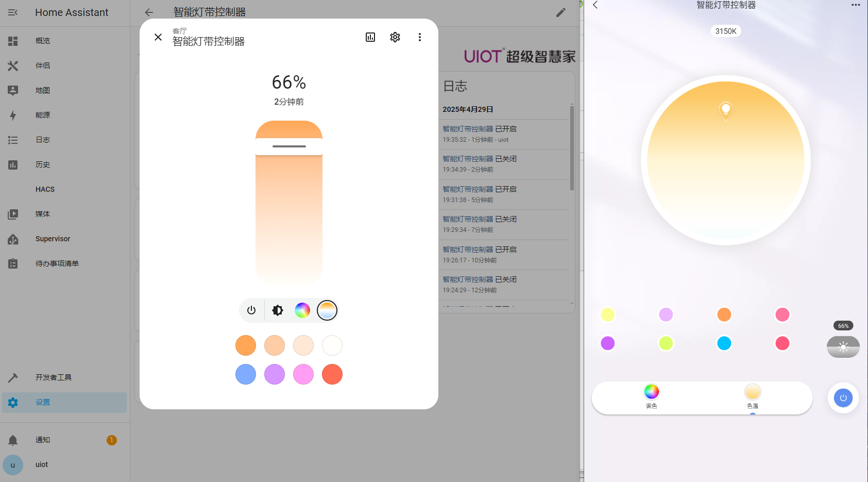Toggle light power in the dialog
Screen dimensions: 868x482
(x=251, y=310)
